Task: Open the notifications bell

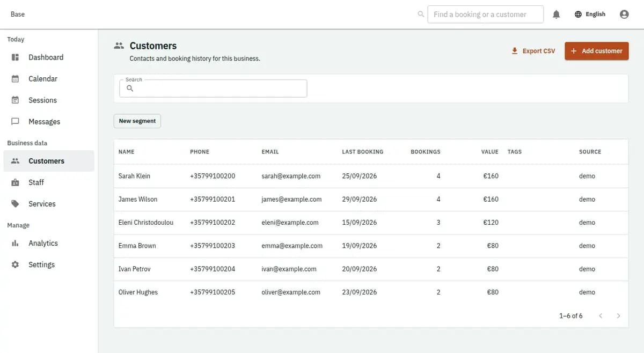Action: tap(557, 14)
